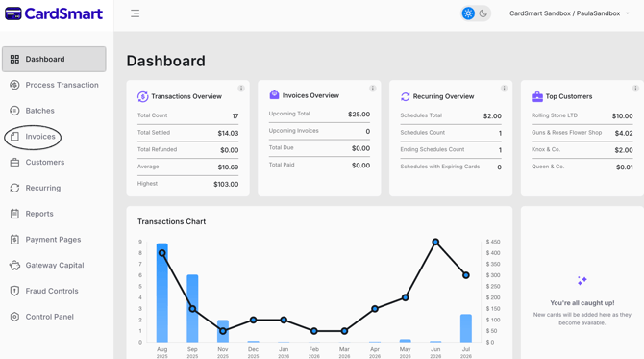This screenshot has width=644, height=359.
Task: Click Schedules with Expiring Cards row
Action: pyautogui.click(x=451, y=167)
